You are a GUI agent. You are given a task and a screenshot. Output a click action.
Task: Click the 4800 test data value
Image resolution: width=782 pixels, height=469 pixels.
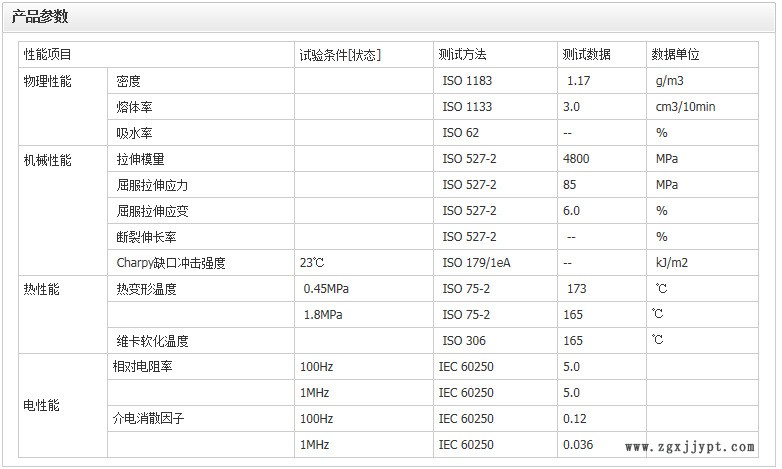point(578,159)
